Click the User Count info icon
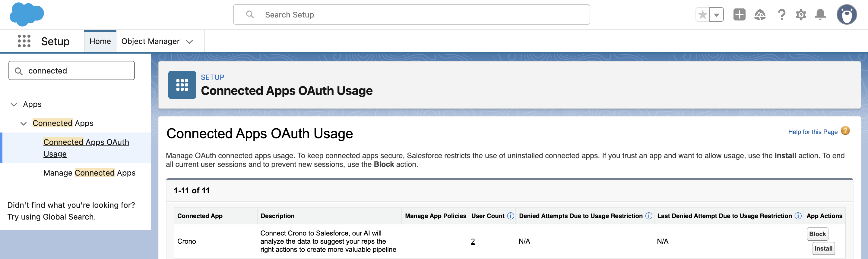This screenshot has height=259, width=868. click(x=511, y=216)
